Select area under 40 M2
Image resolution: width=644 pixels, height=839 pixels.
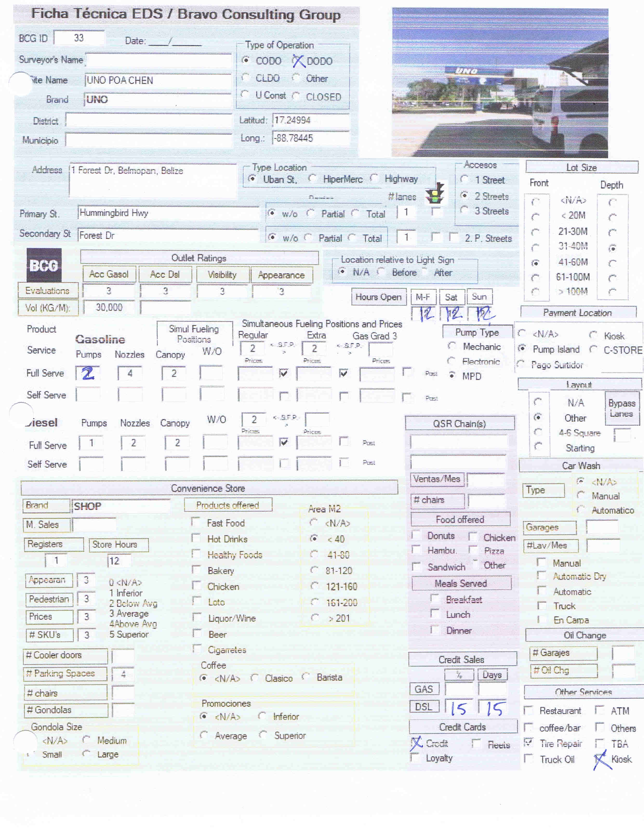coord(314,538)
